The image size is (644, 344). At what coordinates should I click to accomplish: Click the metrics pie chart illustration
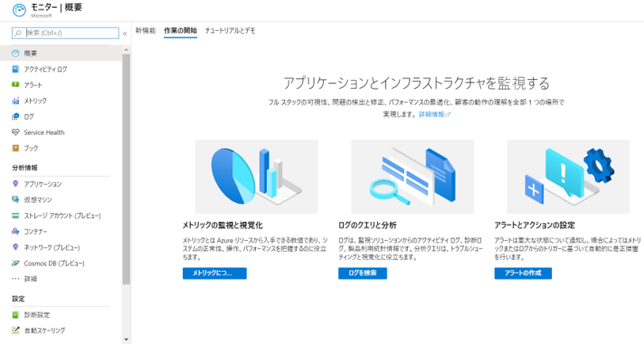pos(257,177)
